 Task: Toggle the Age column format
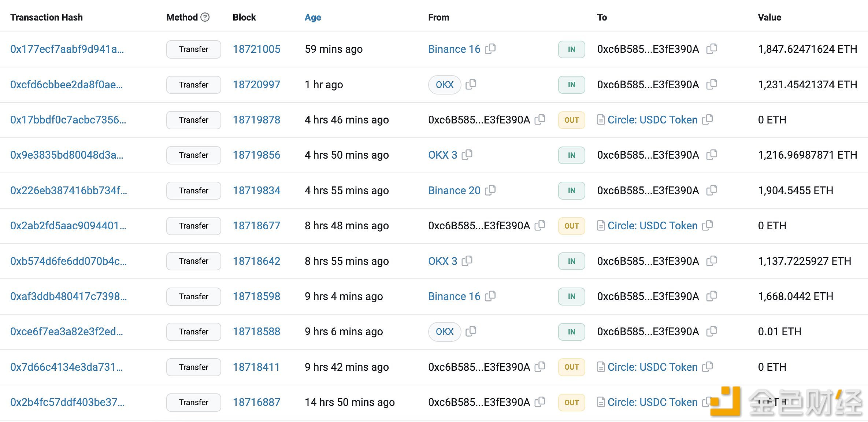[x=313, y=17]
